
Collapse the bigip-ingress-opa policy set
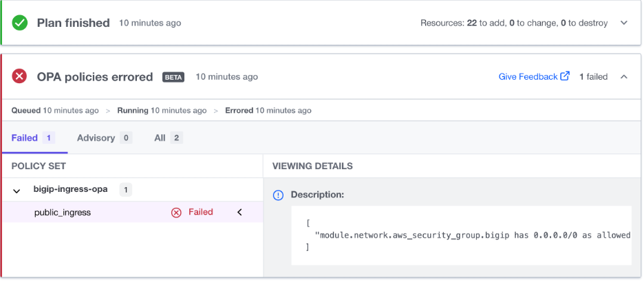tap(17, 190)
